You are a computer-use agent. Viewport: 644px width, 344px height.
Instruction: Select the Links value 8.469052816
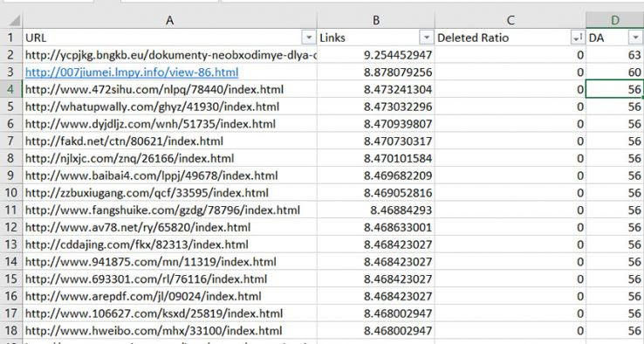tap(376, 193)
